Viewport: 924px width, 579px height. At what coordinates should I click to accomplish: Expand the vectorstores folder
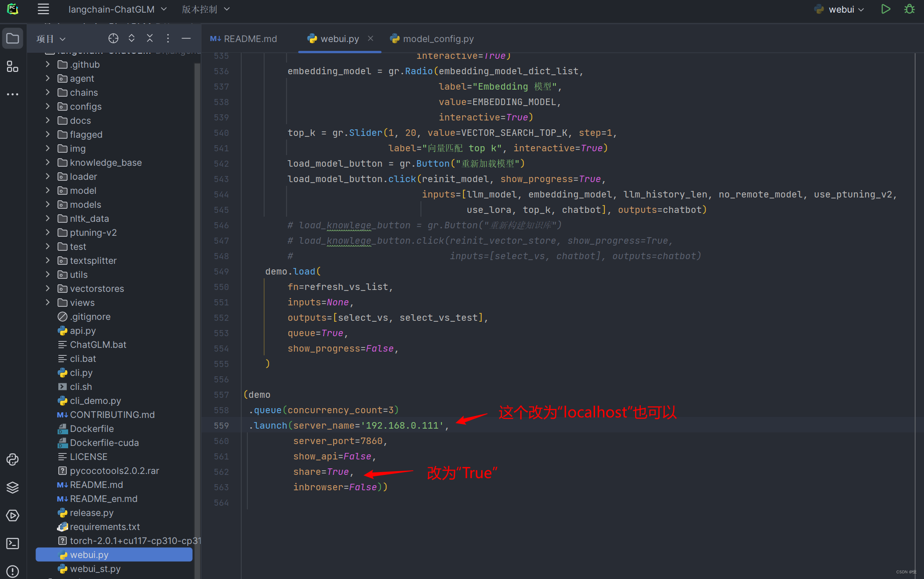pos(48,289)
